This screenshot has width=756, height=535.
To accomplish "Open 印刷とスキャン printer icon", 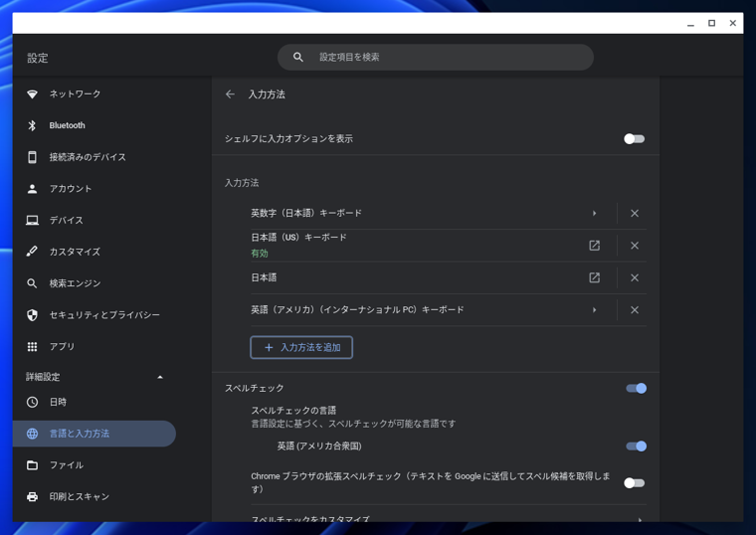I will point(32,496).
